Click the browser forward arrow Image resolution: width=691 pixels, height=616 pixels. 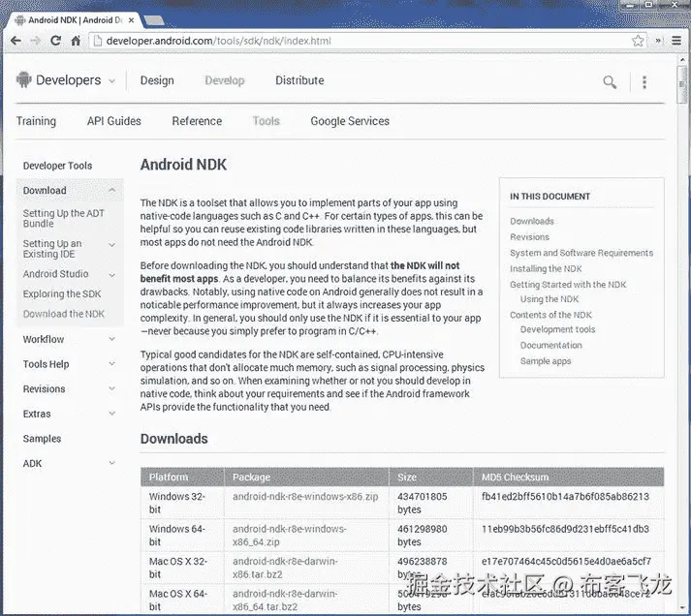coord(36,41)
